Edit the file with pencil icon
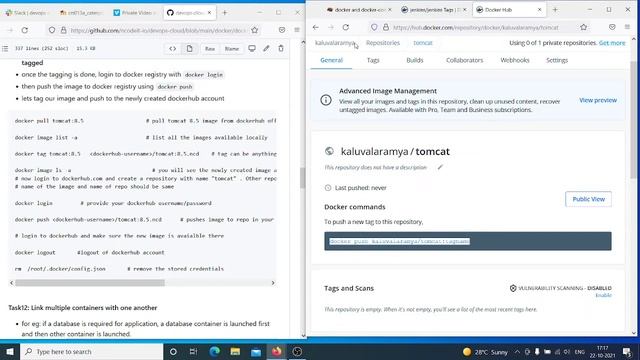The height and width of the screenshot is (360, 640). click(266, 49)
